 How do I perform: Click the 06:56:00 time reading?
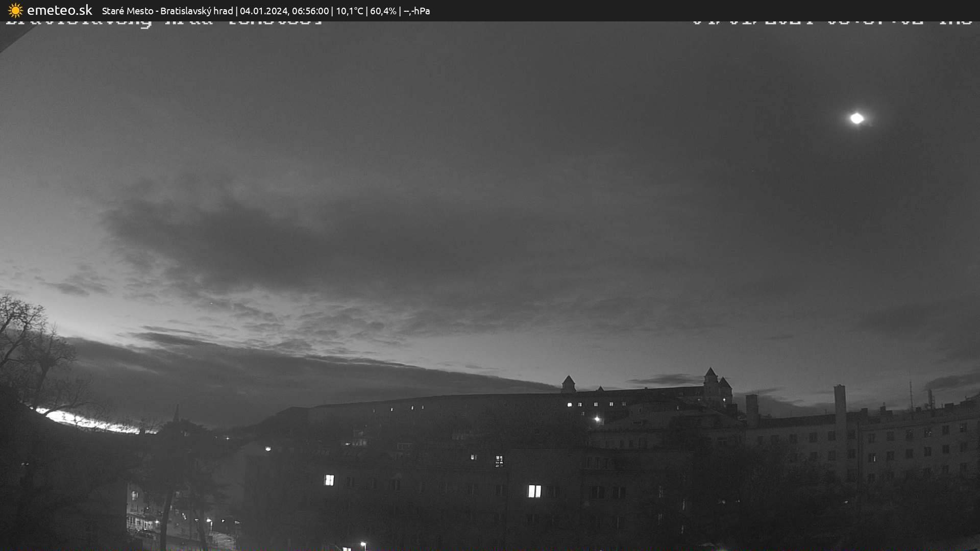pyautogui.click(x=310, y=11)
